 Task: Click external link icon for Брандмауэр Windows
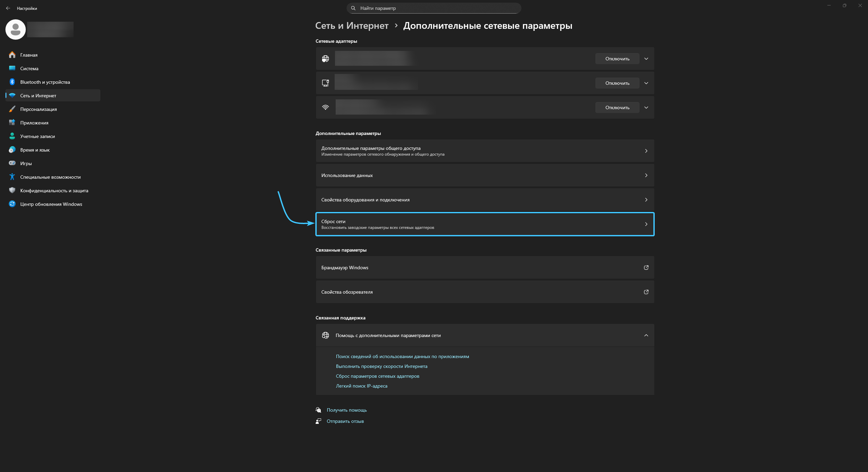[646, 268]
